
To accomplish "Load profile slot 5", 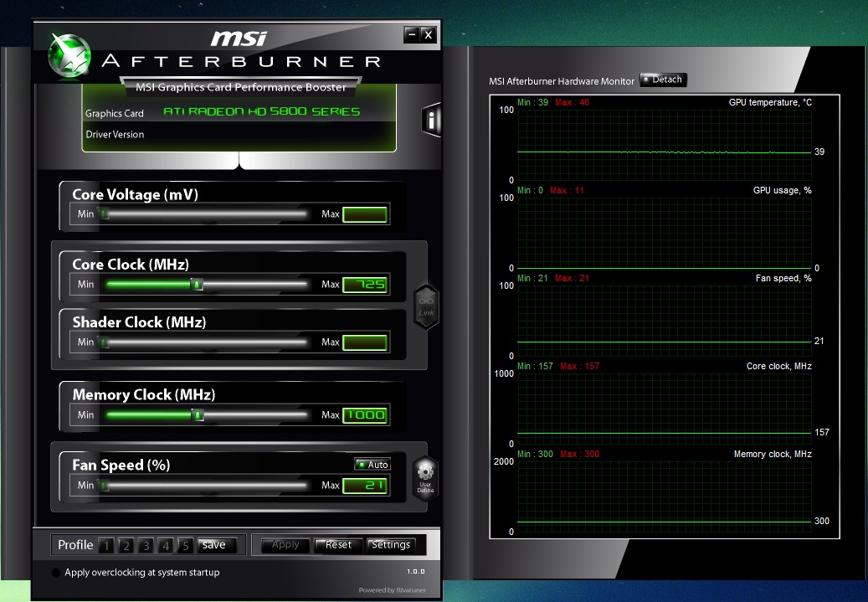I will coord(186,546).
